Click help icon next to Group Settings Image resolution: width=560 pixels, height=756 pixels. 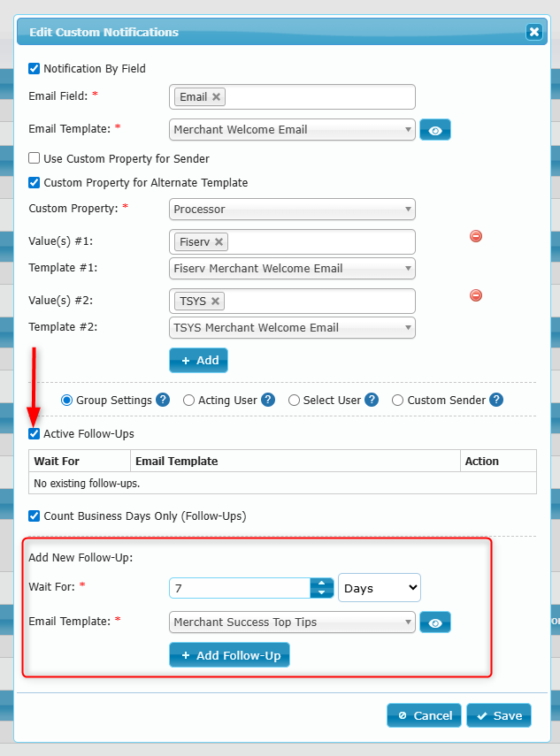(x=163, y=400)
